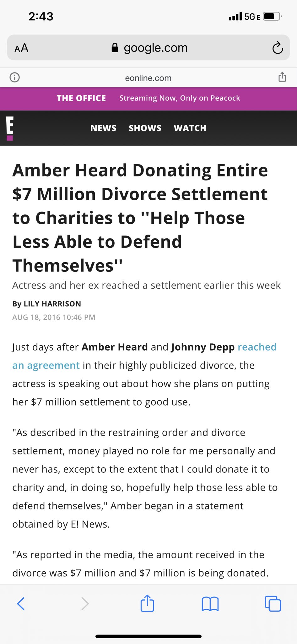Tap THE OFFICE Peacock banner

[148, 98]
